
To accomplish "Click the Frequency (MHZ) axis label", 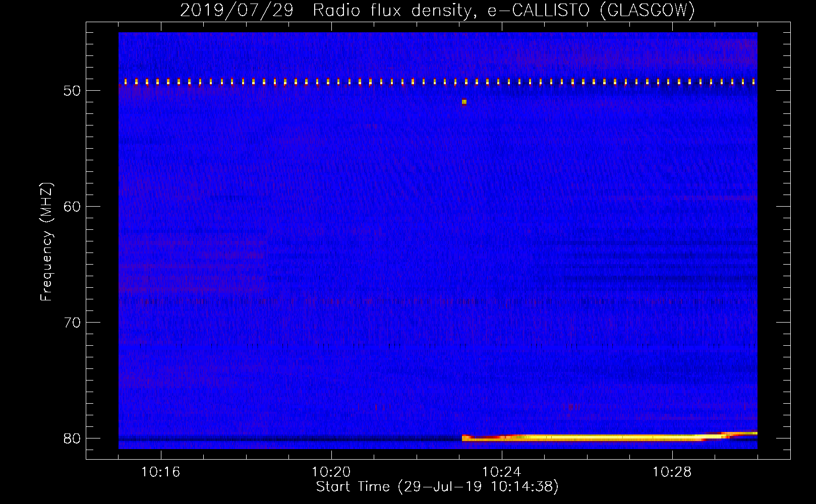I will (46, 242).
